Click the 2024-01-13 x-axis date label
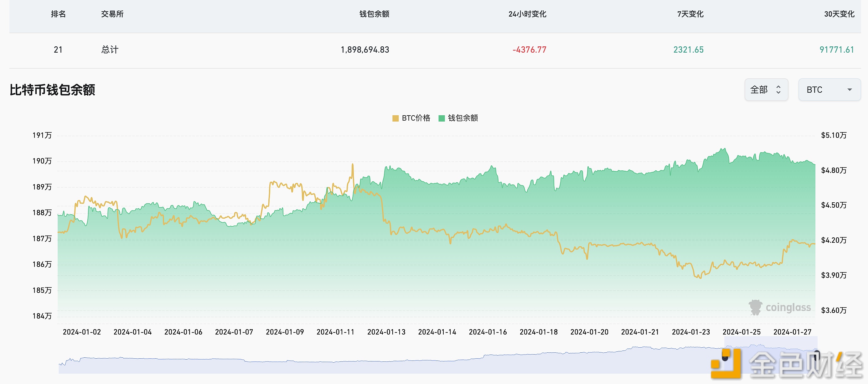Screen dimensions: 868x384 pyautogui.click(x=386, y=332)
